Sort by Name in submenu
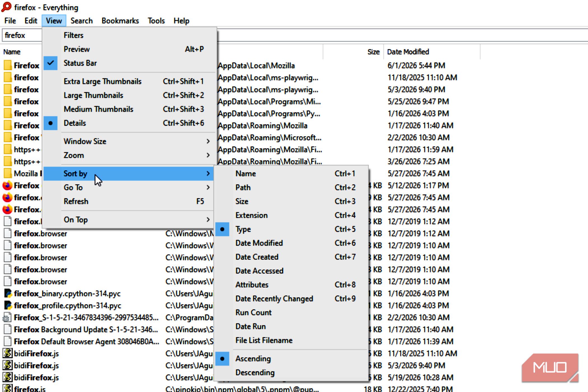The height and width of the screenshot is (392, 588). pyautogui.click(x=291, y=174)
